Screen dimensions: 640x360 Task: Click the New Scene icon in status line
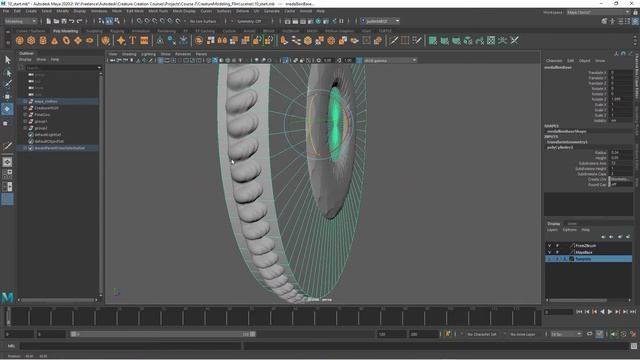click(x=49, y=21)
